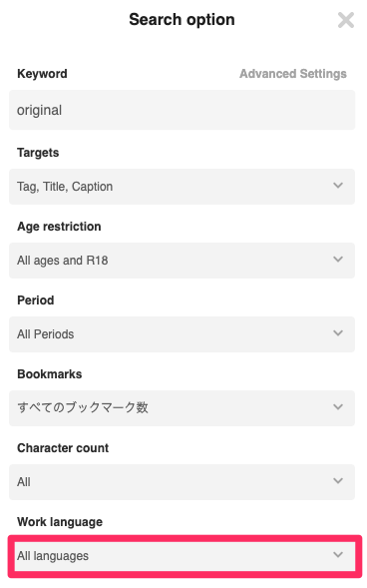Open the Advanced Settings link

(x=293, y=74)
